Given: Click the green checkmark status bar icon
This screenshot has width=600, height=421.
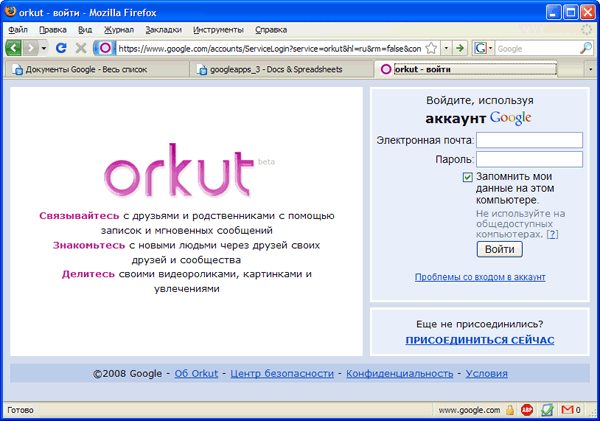Looking at the screenshot, I should pyautogui.click(x=547, y=410).
